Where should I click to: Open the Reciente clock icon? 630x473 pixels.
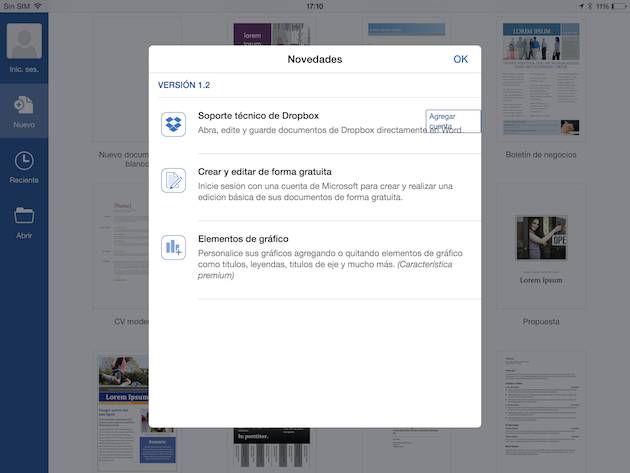pos(24,161)
